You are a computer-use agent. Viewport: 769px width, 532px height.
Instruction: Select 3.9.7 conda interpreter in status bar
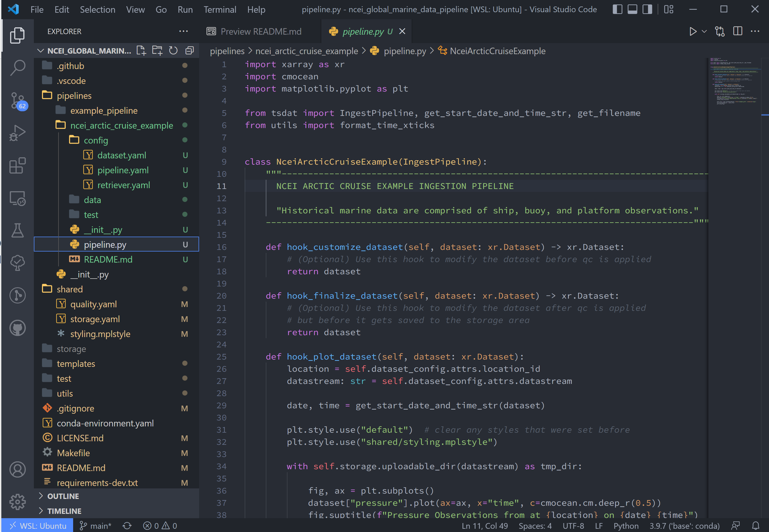point(684,526)
